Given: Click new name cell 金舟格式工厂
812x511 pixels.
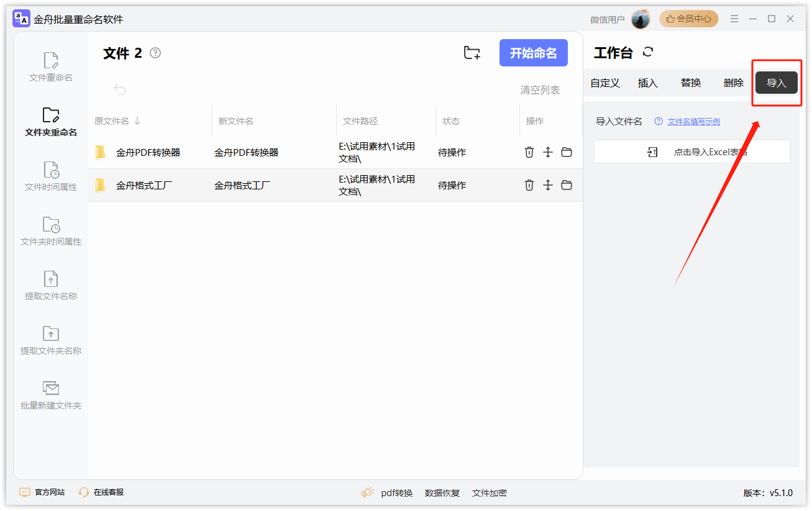Looking at the screenshot, I should [x=243, y=185].
